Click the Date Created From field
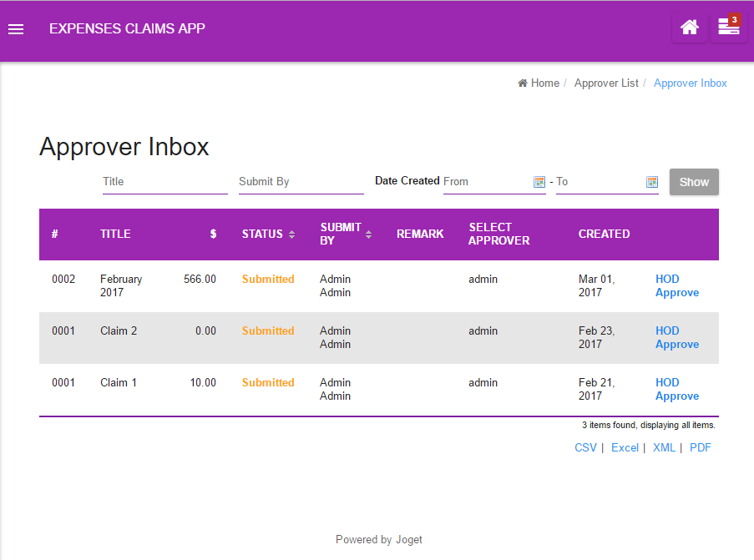 click(486, 182)
